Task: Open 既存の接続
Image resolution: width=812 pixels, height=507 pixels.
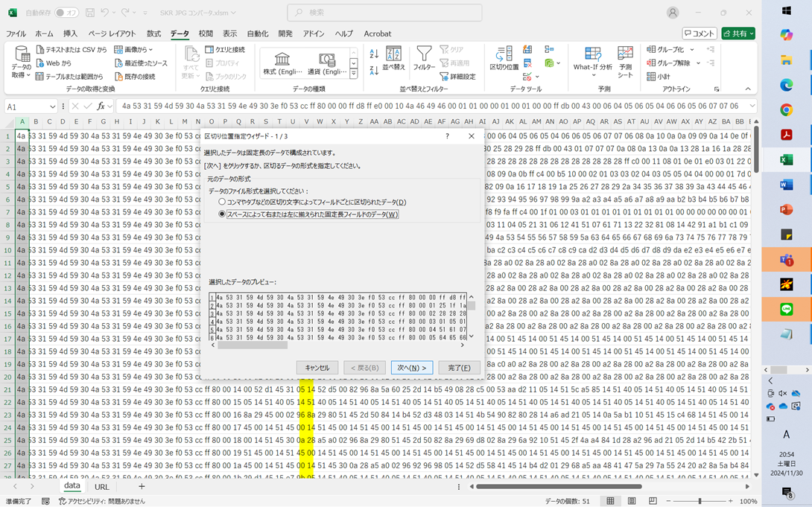Action: pos(135,77)
